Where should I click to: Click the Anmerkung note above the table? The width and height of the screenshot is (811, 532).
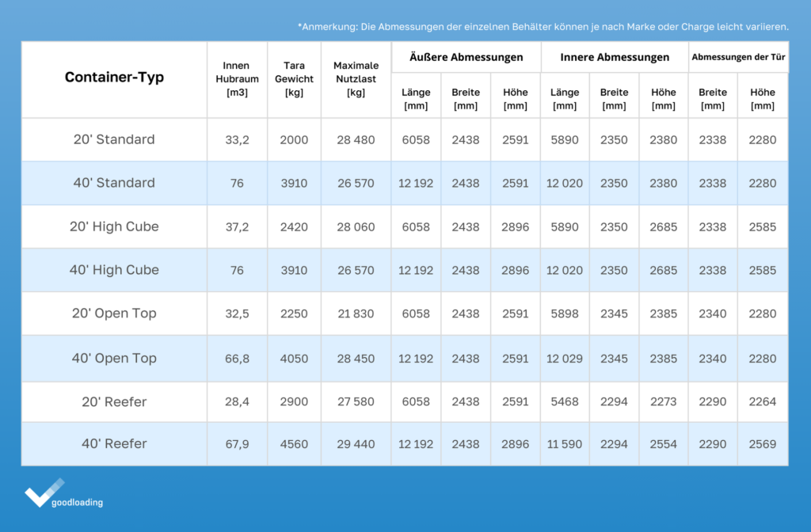543,27
